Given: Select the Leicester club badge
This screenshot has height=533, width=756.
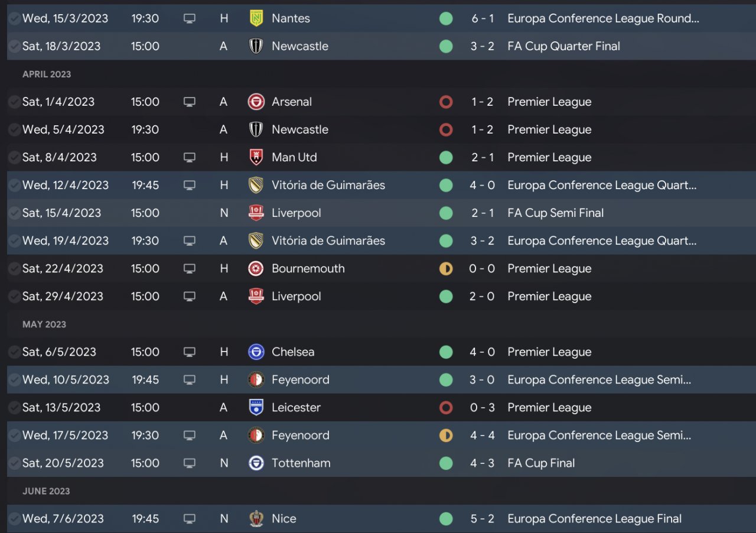Looking at the screenshot, I should pos(256,408).
